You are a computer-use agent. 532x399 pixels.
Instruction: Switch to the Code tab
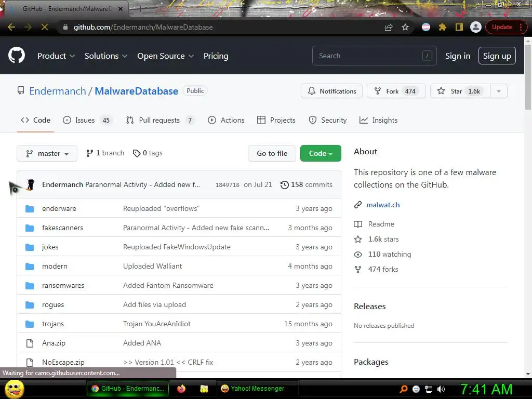(x=36, y=120)
